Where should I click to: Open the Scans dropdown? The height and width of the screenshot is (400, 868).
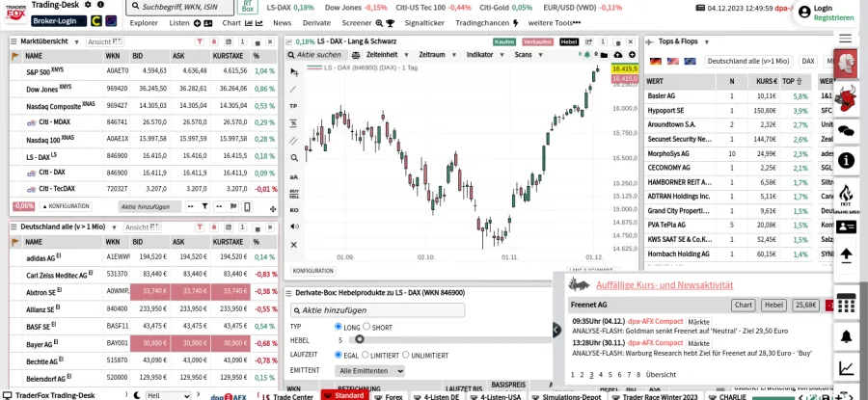[527, 55]
